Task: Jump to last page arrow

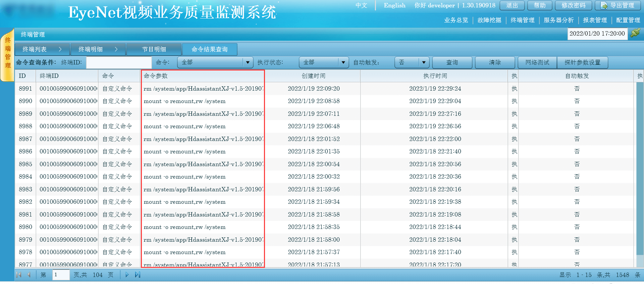Action: (x=138, y=275)
